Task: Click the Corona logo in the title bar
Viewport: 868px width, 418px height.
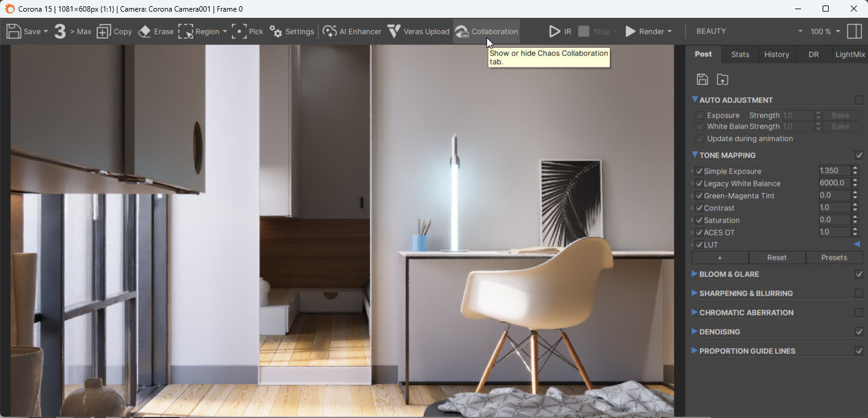Action: (9, 9)
